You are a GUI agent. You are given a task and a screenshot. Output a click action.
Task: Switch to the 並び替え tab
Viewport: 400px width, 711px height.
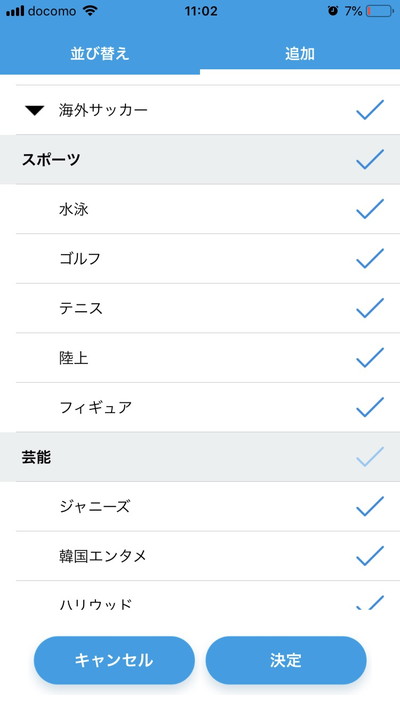(100, 54)
